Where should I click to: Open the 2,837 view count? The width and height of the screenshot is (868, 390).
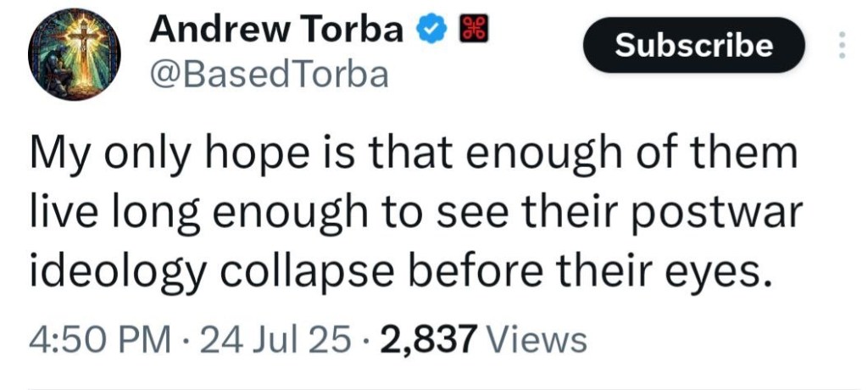(428, 340)
